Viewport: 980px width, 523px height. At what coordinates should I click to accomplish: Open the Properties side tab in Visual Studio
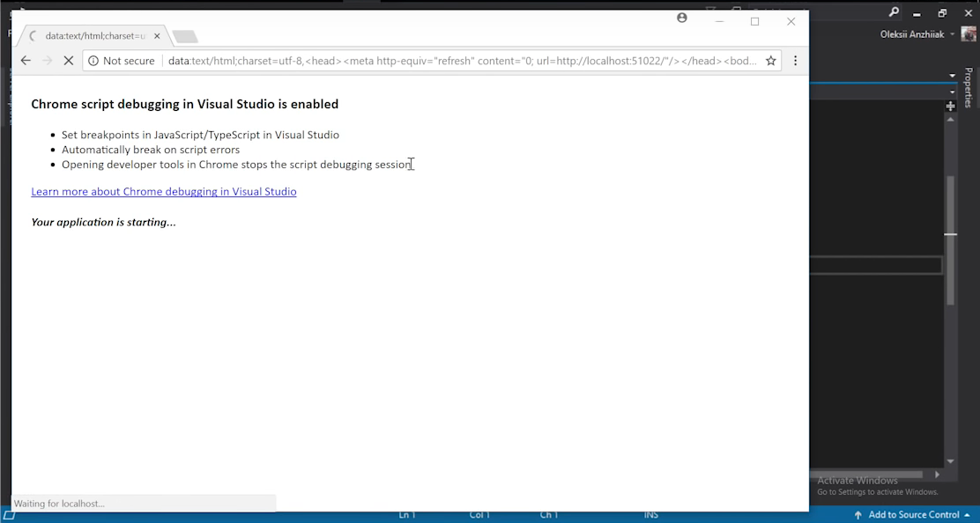coord(969,87)
